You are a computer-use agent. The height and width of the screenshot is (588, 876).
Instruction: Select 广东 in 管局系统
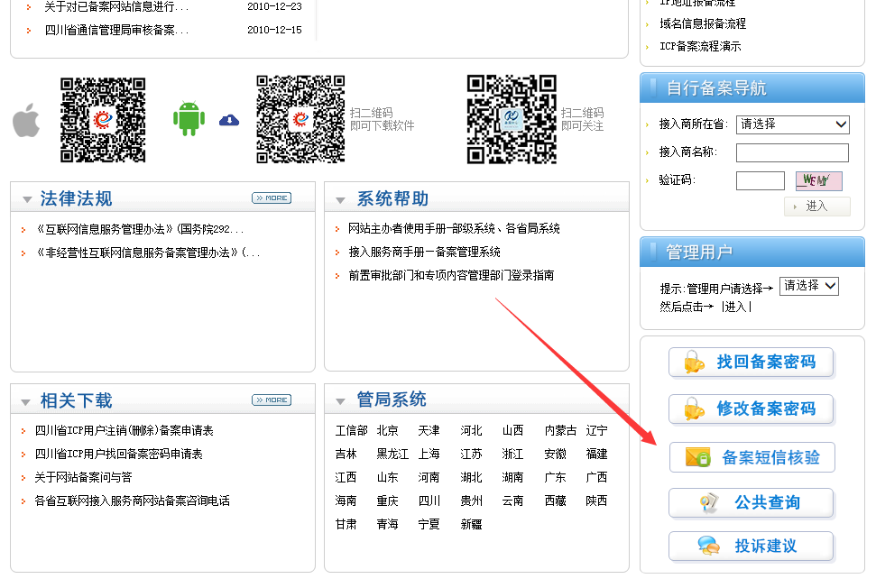pos(556,477)
